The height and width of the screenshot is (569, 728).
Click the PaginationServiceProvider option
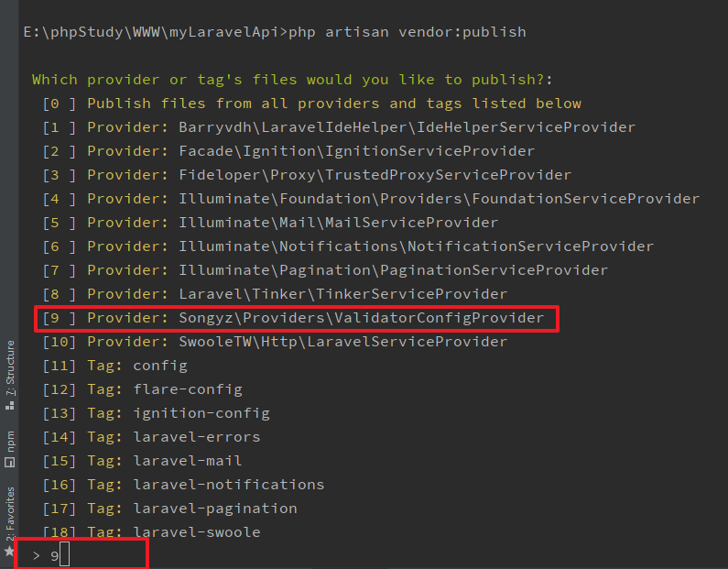[325, 270]
